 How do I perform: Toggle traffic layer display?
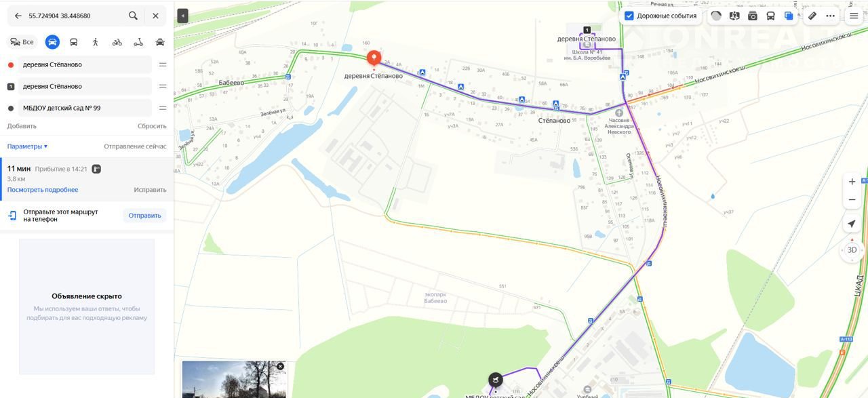(716, 16)
